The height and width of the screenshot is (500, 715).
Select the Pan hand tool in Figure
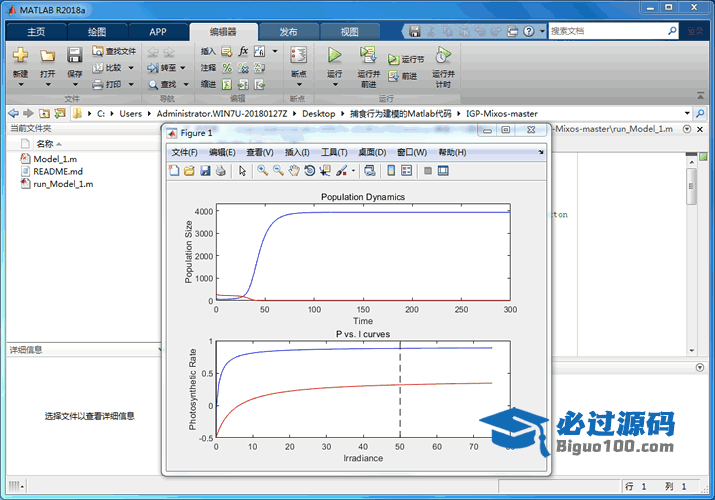[294, 170]
